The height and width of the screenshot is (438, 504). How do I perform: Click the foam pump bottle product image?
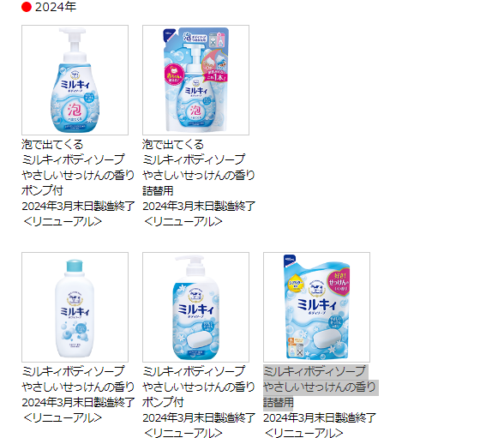[75, 80]
